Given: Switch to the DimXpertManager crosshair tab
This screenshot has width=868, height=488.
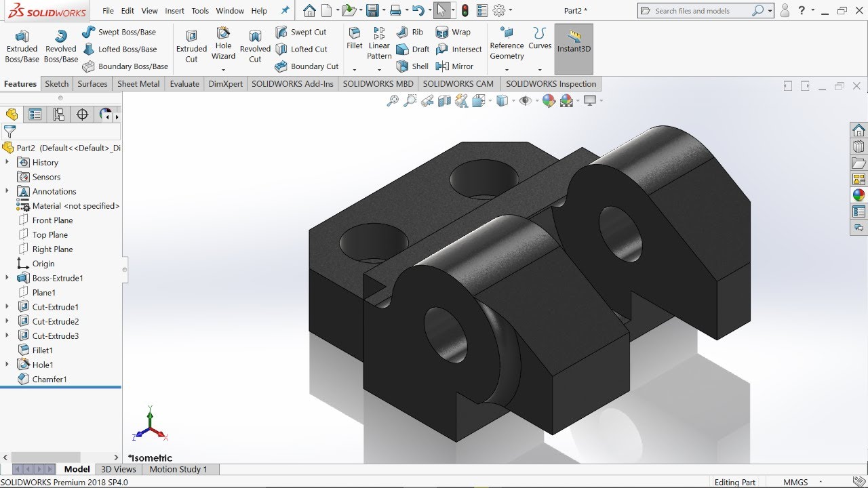Looking at the screenshot, I should pyautogui.click(x=83, y=115).
